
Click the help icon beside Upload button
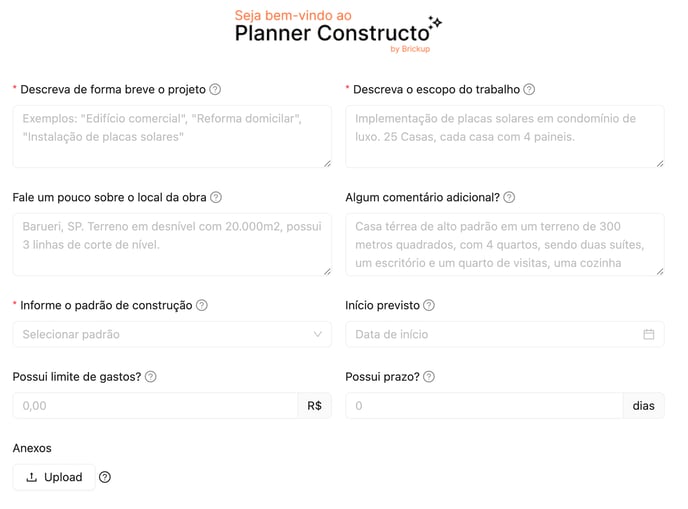tap(105, 477)
